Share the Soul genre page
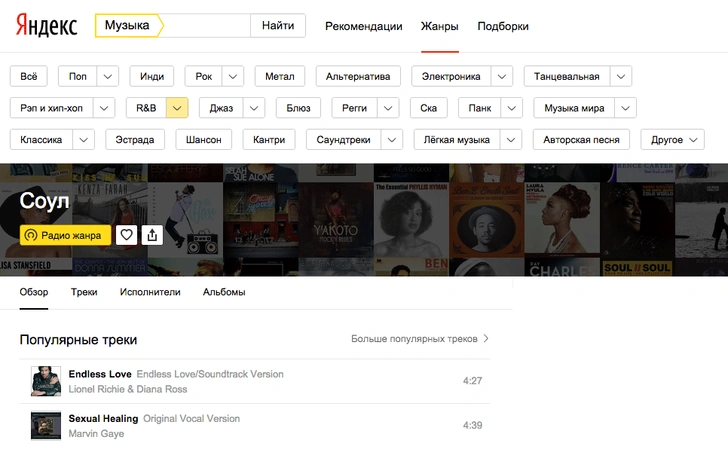Viewport: 728px width, 449px height. [152, 235]
